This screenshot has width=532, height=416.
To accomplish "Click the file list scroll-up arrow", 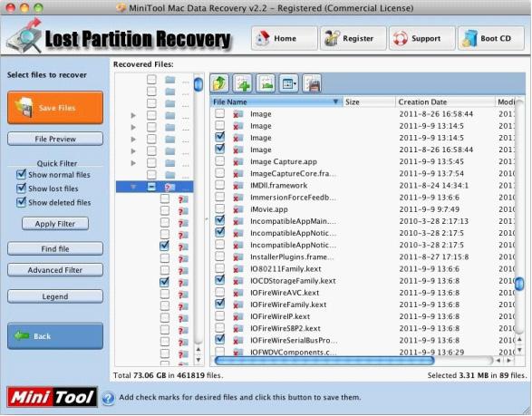I will tap(519, 340).
